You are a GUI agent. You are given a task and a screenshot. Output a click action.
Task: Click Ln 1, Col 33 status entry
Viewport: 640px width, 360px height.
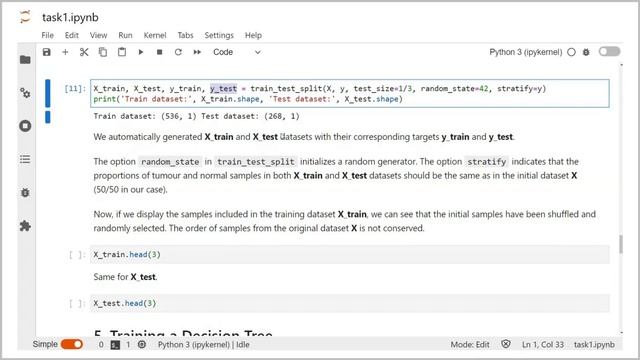click(x=543, y=345)
